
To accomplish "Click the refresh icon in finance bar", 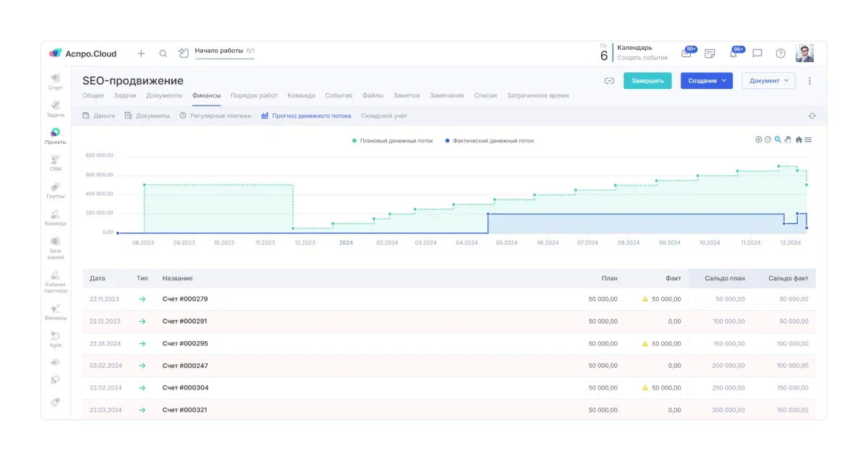I will (x=812, y=116).
